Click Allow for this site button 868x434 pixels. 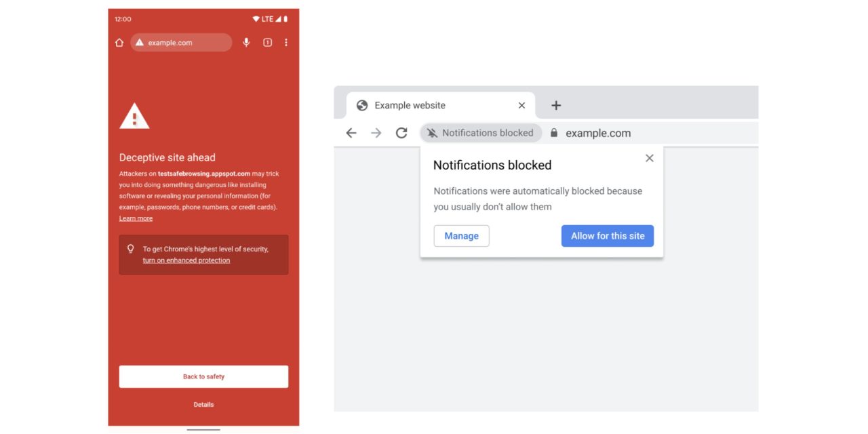(x=608, y=236)
